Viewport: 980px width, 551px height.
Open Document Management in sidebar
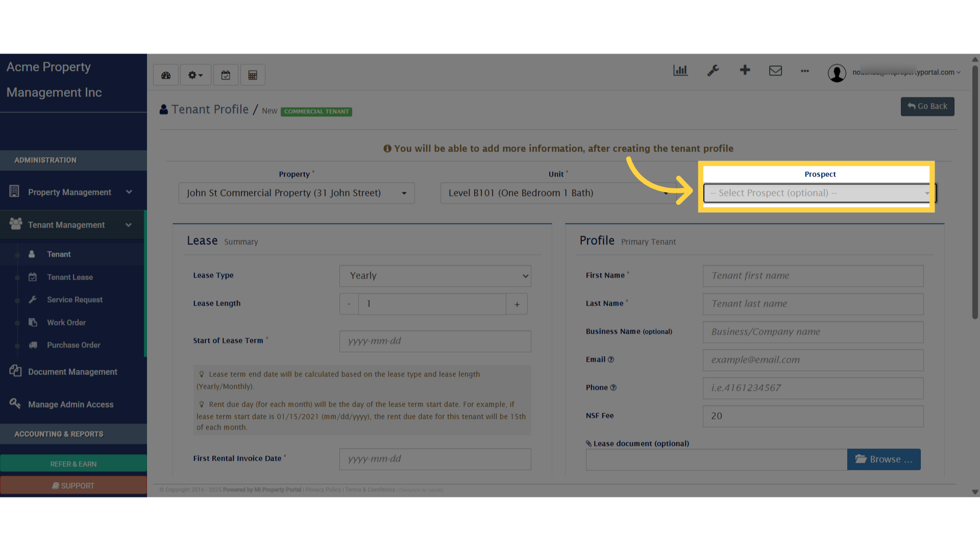pyautogui.click(x=73, y=372)
